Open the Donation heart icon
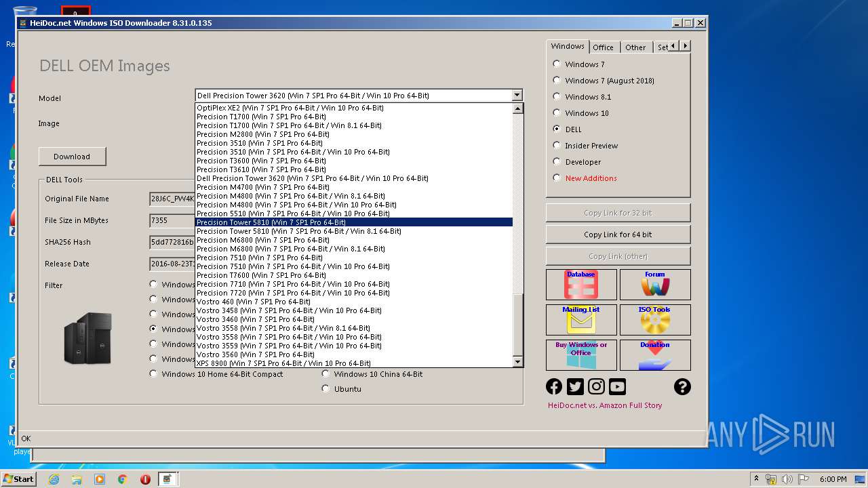This screenshot has height=488, width=868. click(x=655, y=355)
